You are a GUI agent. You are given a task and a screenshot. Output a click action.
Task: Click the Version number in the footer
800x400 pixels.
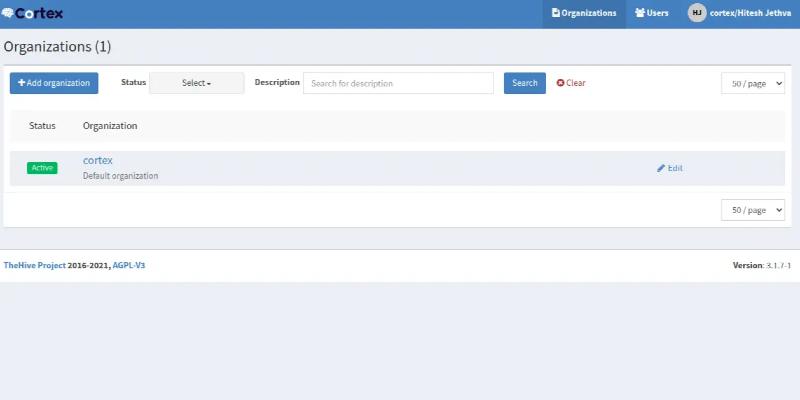[777, 265]
